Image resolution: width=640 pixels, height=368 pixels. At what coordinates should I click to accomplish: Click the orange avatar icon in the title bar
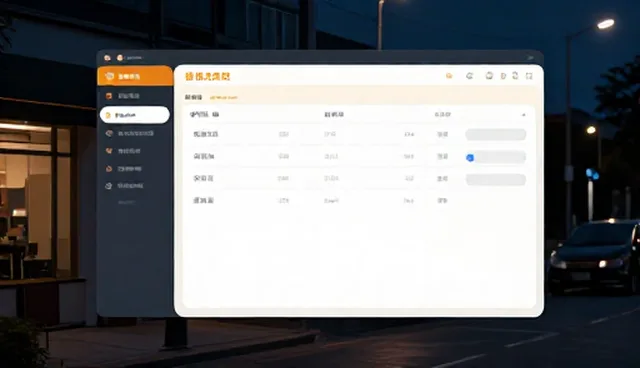[120, 58]
